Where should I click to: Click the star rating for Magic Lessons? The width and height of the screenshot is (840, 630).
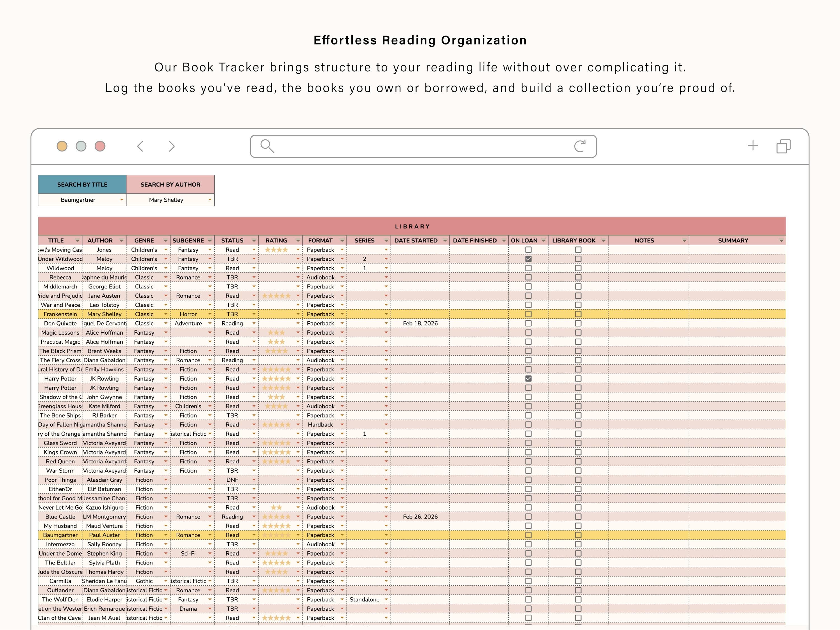276,333
